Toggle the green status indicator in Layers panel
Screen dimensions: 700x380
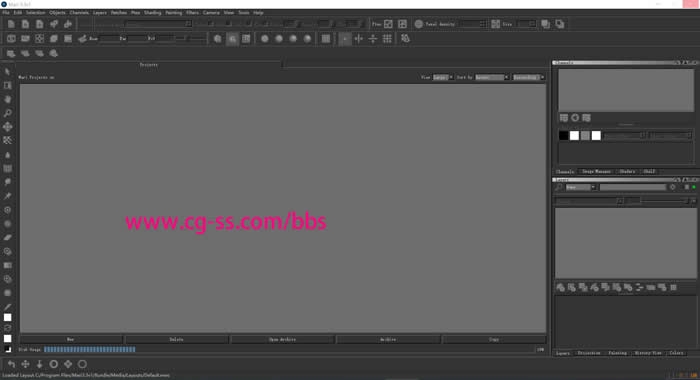[x=694, y=187]
